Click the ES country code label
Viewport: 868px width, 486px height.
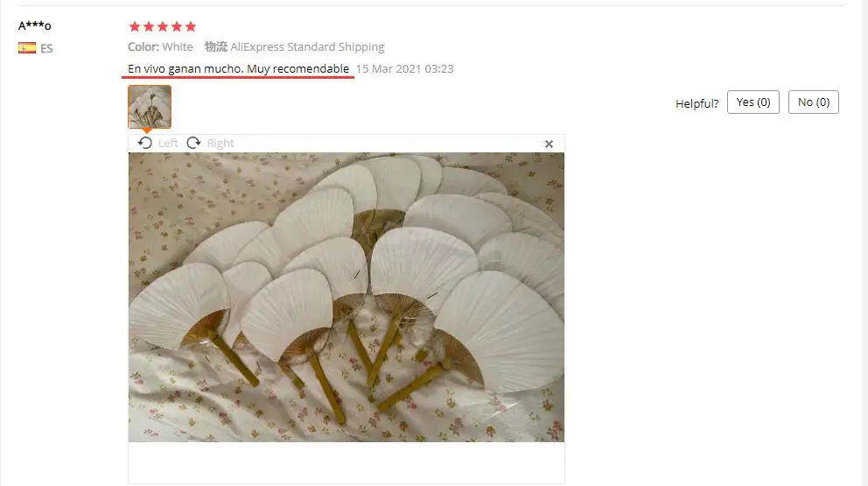[x=46, y=49]
